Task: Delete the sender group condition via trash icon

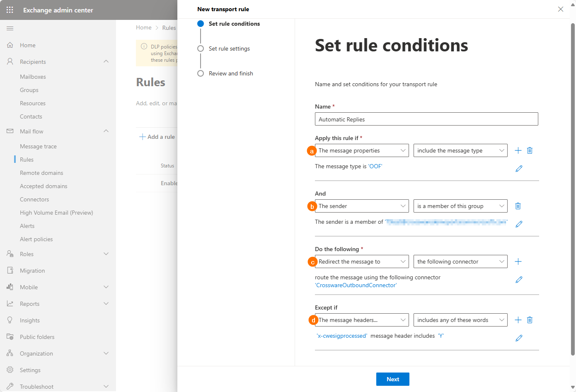Action: tap(518, 206)
